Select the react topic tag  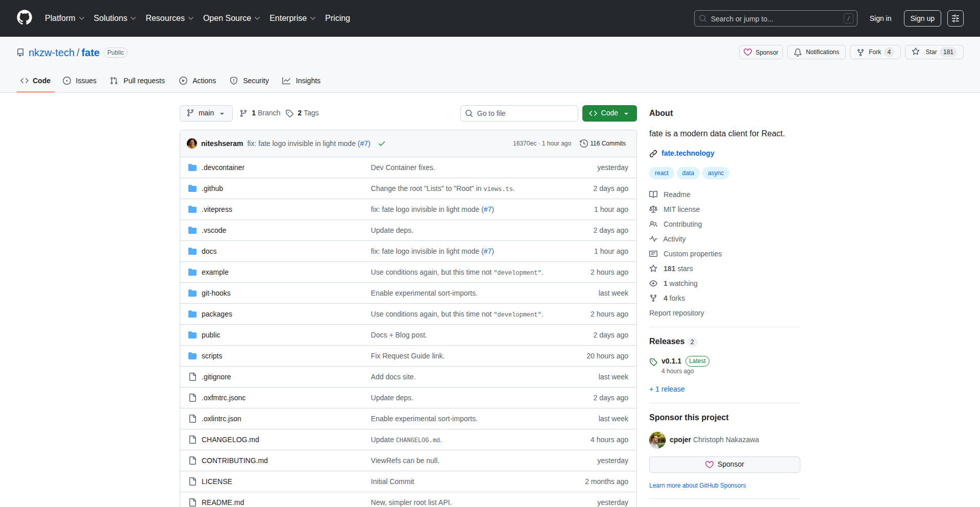pyautogui.click(x=661, y=173)
